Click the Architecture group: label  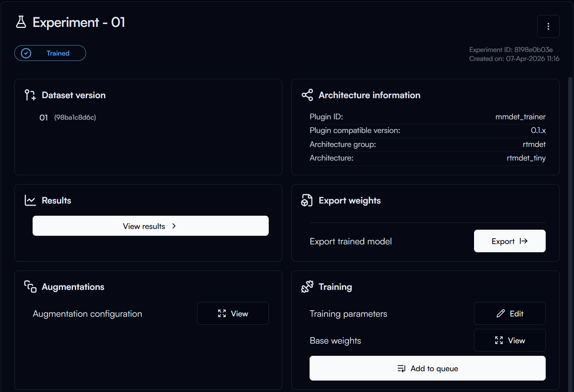click(x=343, y=144)
